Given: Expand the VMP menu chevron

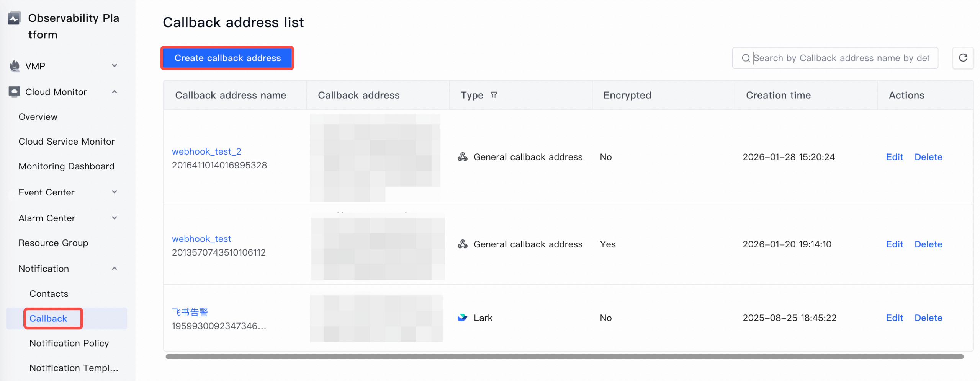Looking at the screenshot, I should click(x=114, y=66).
